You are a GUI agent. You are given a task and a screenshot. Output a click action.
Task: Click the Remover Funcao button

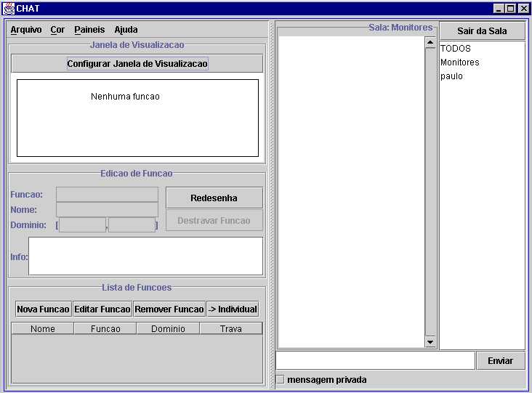pyautogui.click(x=169, y=309)
